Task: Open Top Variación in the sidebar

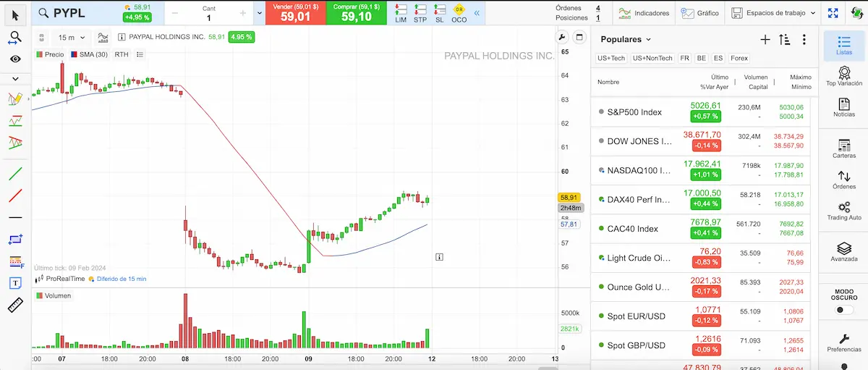Action: click(x=843, y=76)
